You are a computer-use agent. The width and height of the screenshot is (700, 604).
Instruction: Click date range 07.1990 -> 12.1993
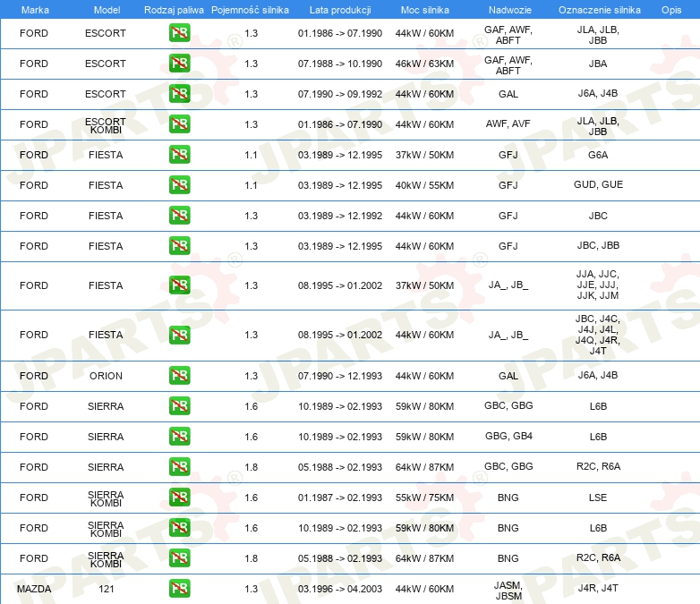click(340, 376)
